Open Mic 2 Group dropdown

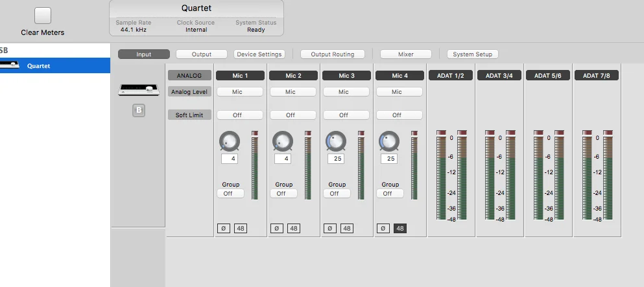pos(284,194)
